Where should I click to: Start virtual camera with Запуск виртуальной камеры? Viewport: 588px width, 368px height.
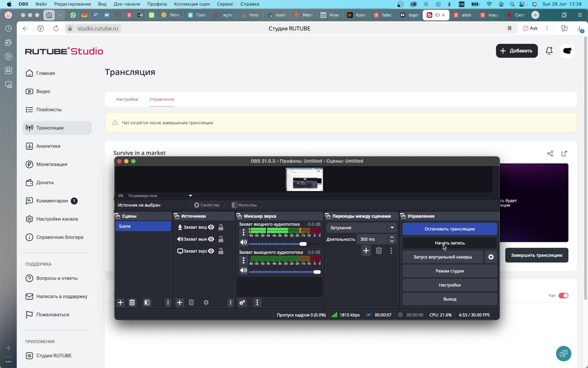click(x=443, y=257)
